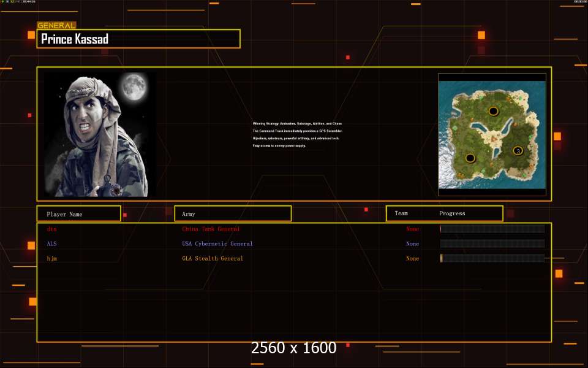Viewport: 588px width, 368px height.
Task: Click the team value None for hjm
Action: [x=412, y=258]
